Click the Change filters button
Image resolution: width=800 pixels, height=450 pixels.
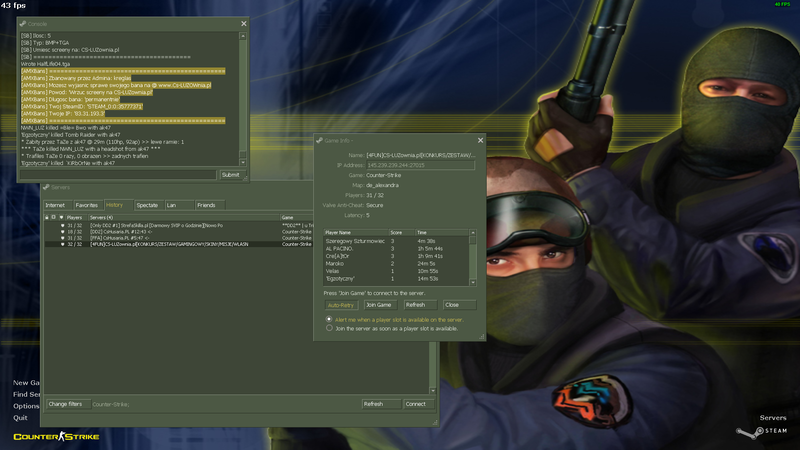coord(66,404)
